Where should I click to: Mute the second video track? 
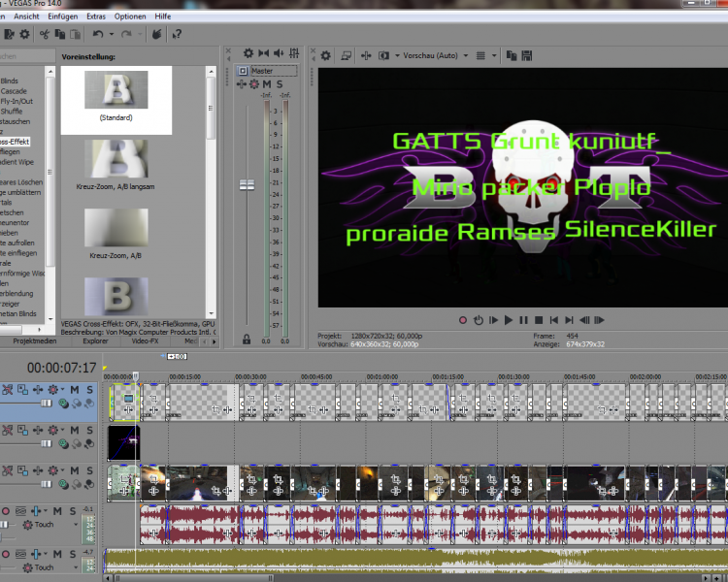(x=75, y=431)
